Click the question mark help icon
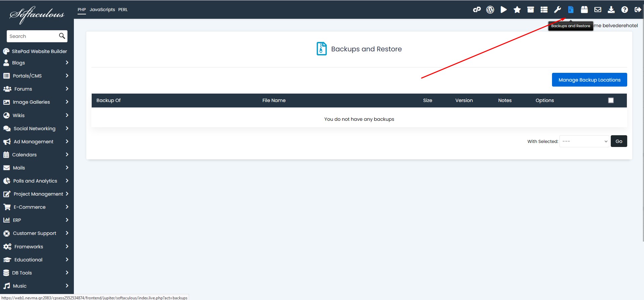644x300 pixels. pyautogui.click(x=625, y=10)
